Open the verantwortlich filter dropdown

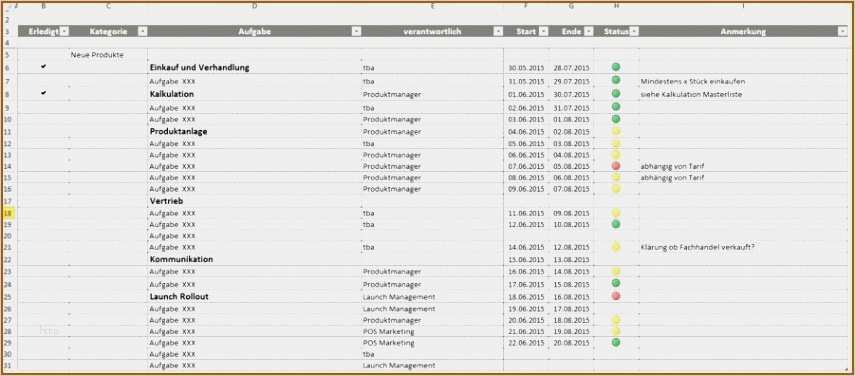[x=498, y=32]
